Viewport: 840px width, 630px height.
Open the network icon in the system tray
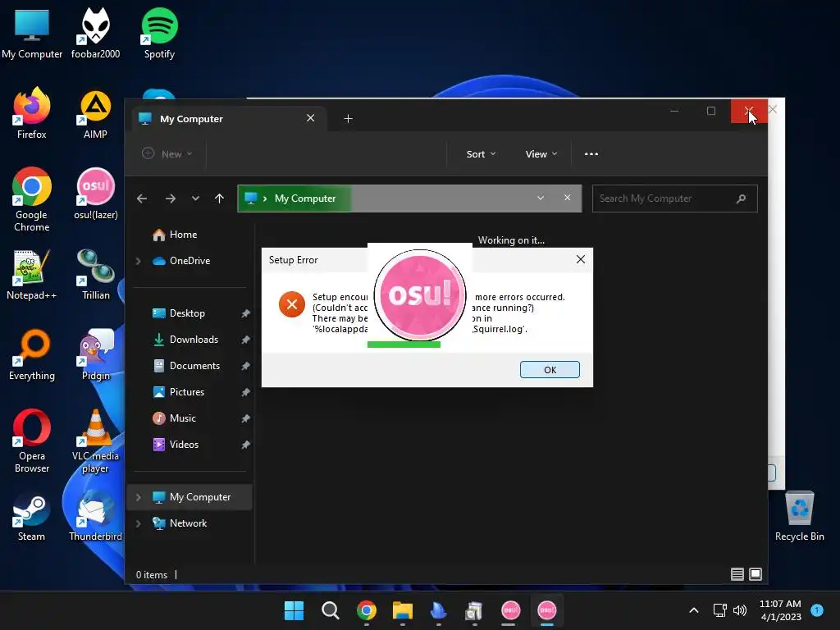pyautogui.click(x=719, y=610)
